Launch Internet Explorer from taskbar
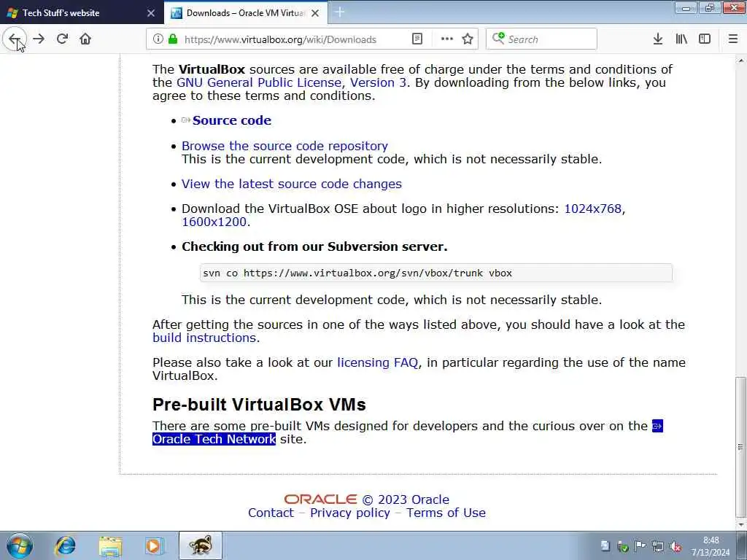 click(x=65, y=545)
